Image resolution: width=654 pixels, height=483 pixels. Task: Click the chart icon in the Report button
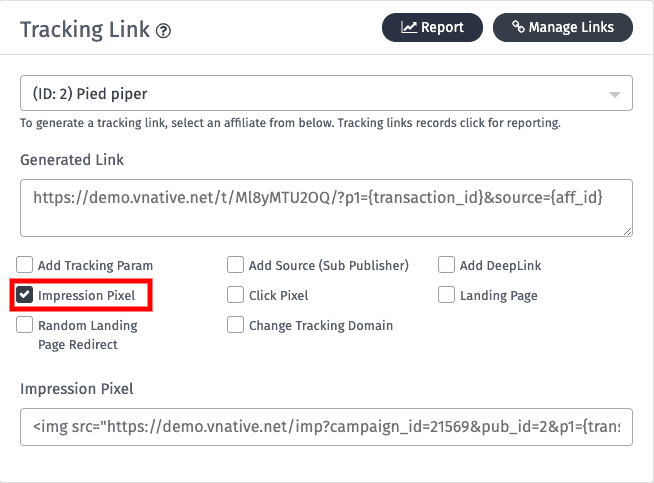tap(409, 28)
